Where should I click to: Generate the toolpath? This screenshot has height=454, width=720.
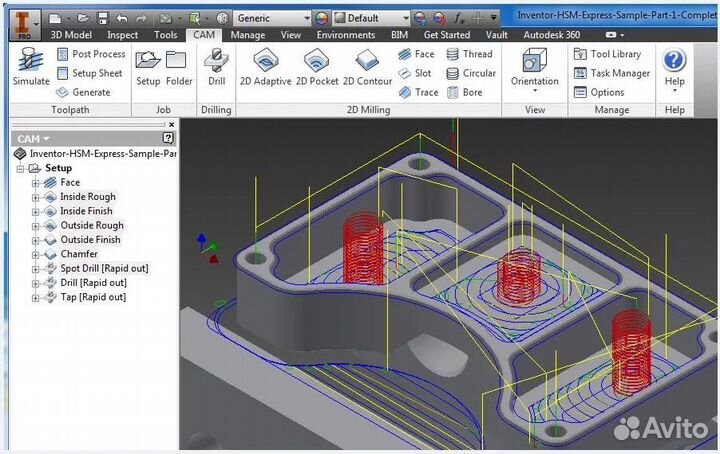(83, 93)
